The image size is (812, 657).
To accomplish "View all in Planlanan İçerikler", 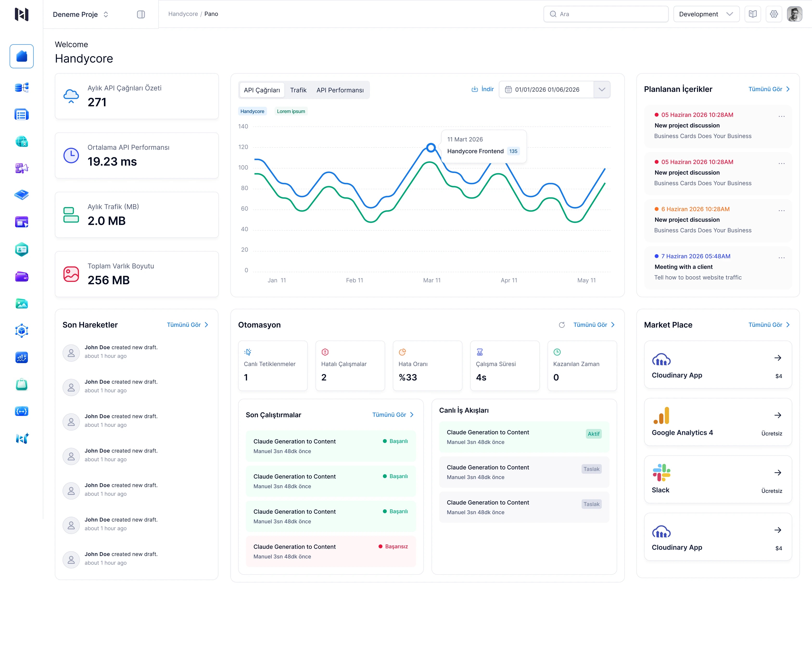I will 769,89.
